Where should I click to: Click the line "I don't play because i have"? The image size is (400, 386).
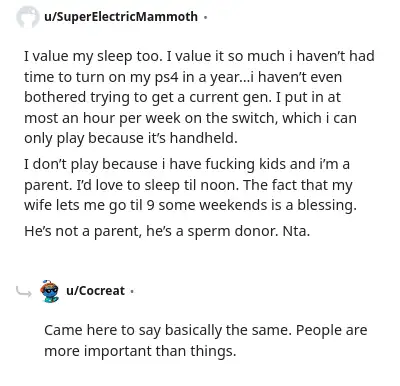click(x=187, y=164)
